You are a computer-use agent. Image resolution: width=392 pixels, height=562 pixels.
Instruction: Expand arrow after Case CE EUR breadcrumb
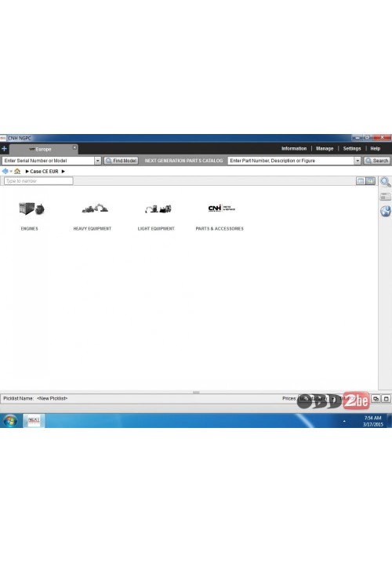coord(64,172)
